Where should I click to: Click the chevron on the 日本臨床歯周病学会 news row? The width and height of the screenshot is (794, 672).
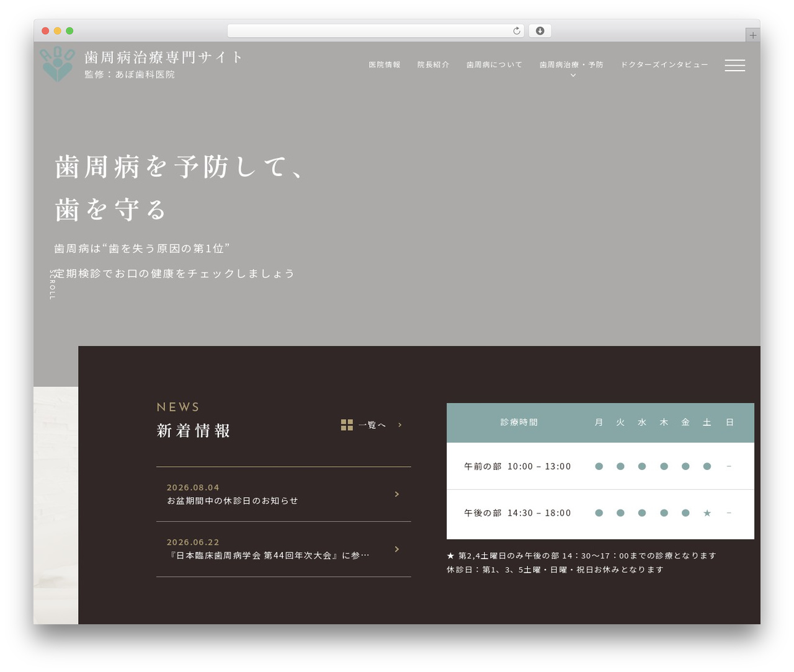(397, 549)
